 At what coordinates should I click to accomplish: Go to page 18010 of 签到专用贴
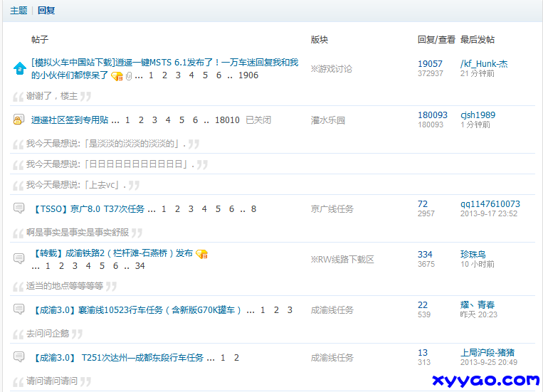coord(227,120)
